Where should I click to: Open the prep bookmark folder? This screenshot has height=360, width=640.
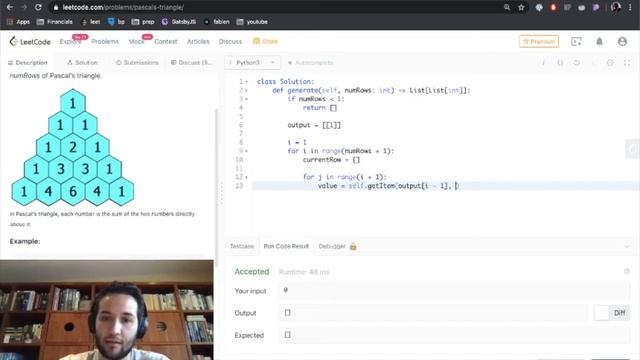click(x=143, y=22)
